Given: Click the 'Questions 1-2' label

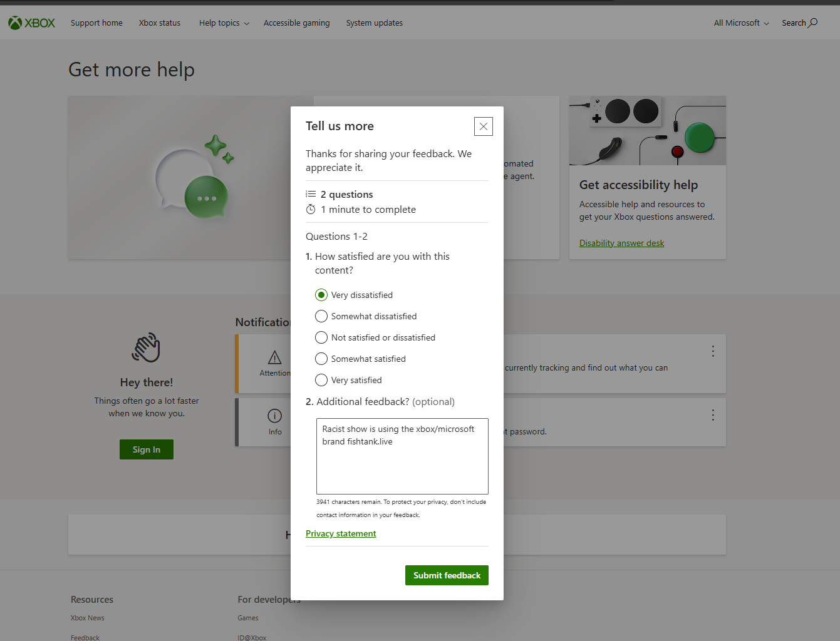Looking at the screenshot, I should (x=336, y=237).
